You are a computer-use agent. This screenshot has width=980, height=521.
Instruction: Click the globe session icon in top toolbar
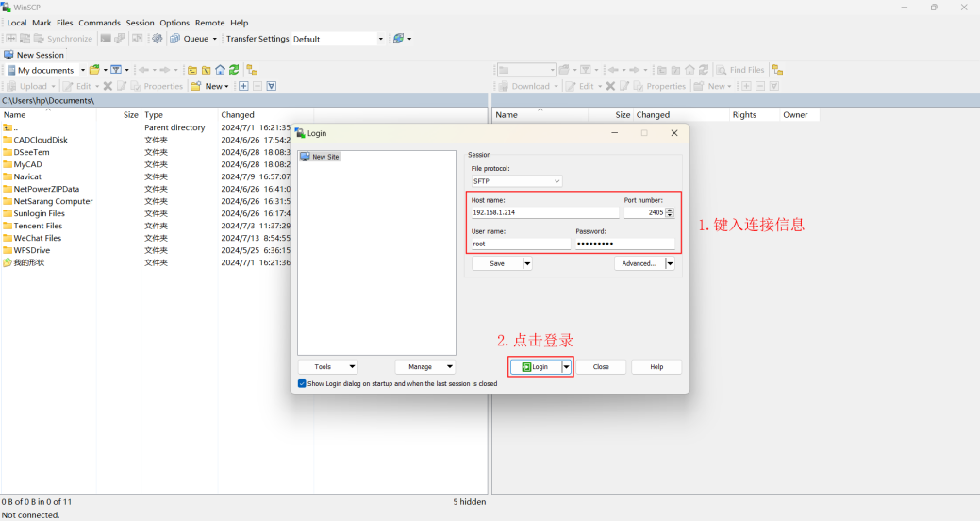coord(398,38)
